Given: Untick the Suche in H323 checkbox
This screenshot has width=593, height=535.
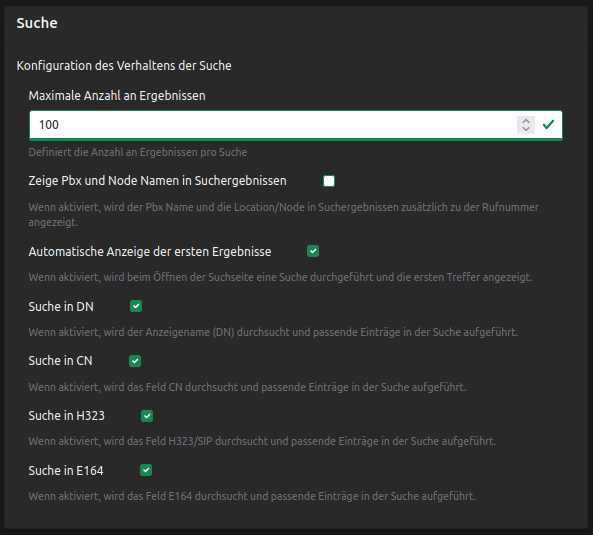Looking at the screenshot, I should [x=147, y=416].
